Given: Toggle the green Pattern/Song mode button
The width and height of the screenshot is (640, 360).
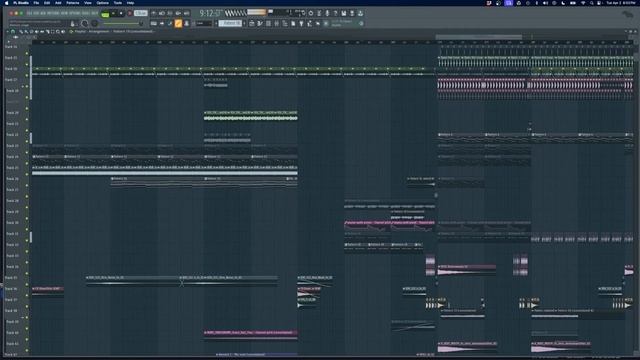Looking at the screenshot, I should pos(105,14).
